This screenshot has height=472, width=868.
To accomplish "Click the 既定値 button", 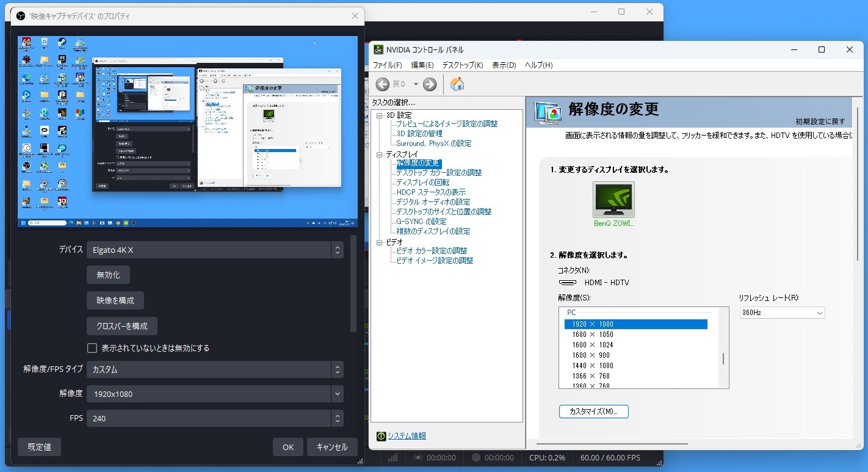I will point(39,447).
